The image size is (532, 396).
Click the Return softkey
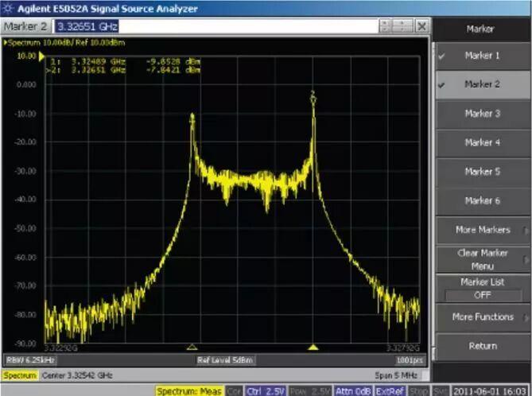(483, 347)
